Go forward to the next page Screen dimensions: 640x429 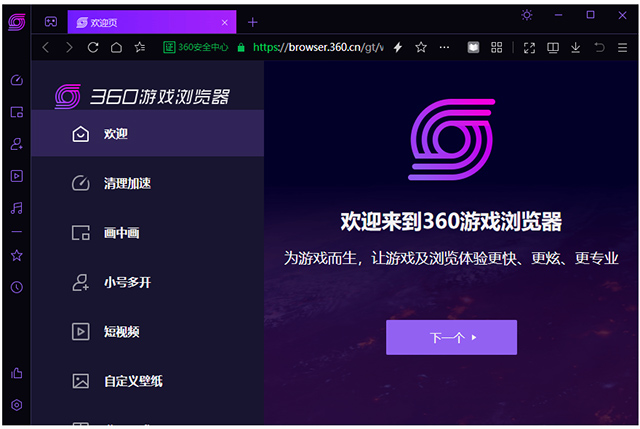coord(69,47)
